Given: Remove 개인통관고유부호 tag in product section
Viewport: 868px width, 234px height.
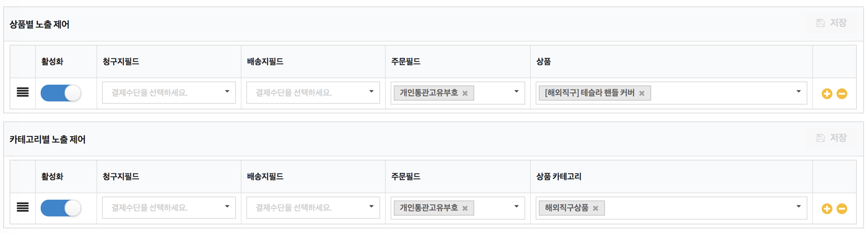Looking at the screenshot, I should click(465, 93).
